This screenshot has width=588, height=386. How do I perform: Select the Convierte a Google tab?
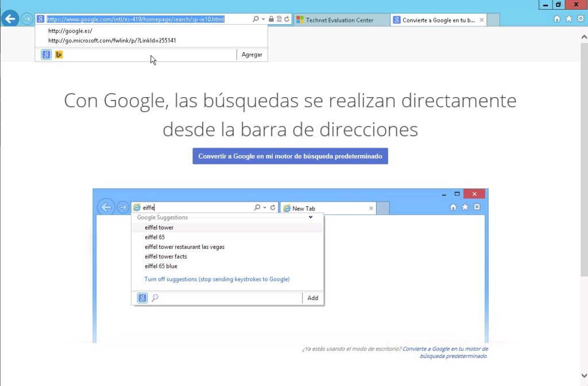pos(434,20)
